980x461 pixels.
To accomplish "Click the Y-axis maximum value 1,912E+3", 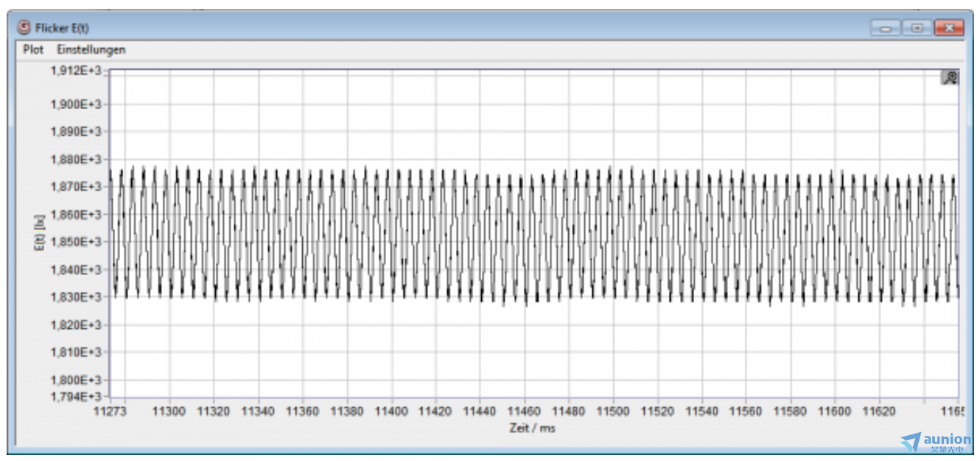I will tap(76, 71).
